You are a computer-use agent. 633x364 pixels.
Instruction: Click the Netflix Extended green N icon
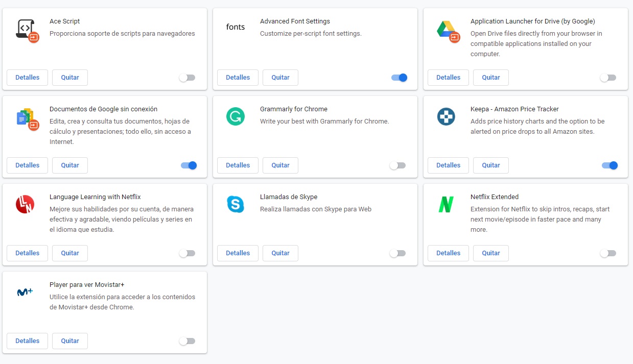pos(446,205)
